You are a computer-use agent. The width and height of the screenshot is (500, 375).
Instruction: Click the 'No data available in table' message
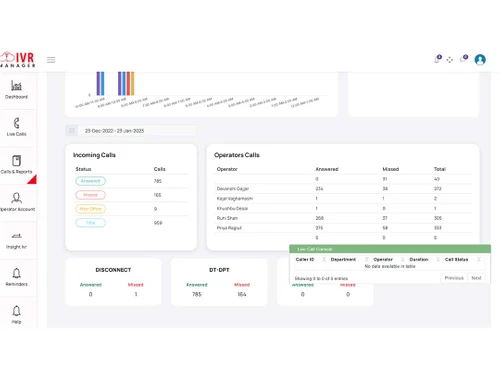[390, 266]
